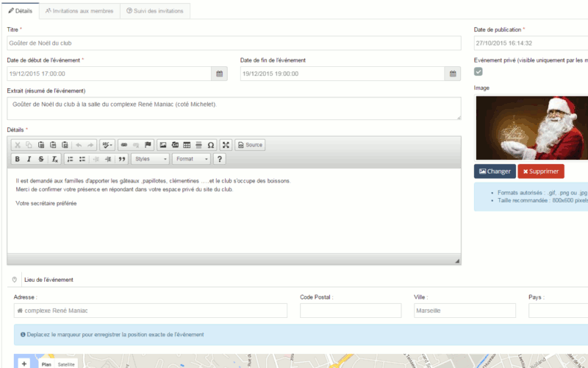Increase indent in the editor
Image resolution: width=588 pixels, height=368 pixels.
(x=108, y=159)
